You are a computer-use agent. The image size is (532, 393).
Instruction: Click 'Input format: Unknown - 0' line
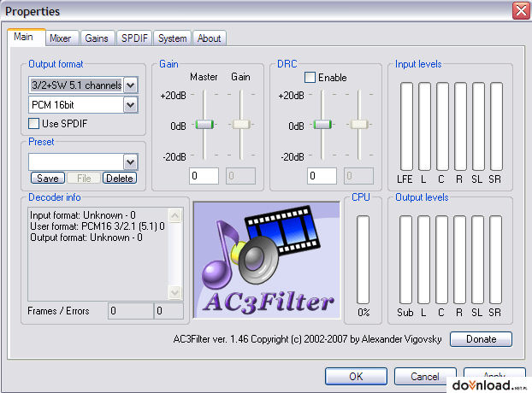[x=83, y=215]
